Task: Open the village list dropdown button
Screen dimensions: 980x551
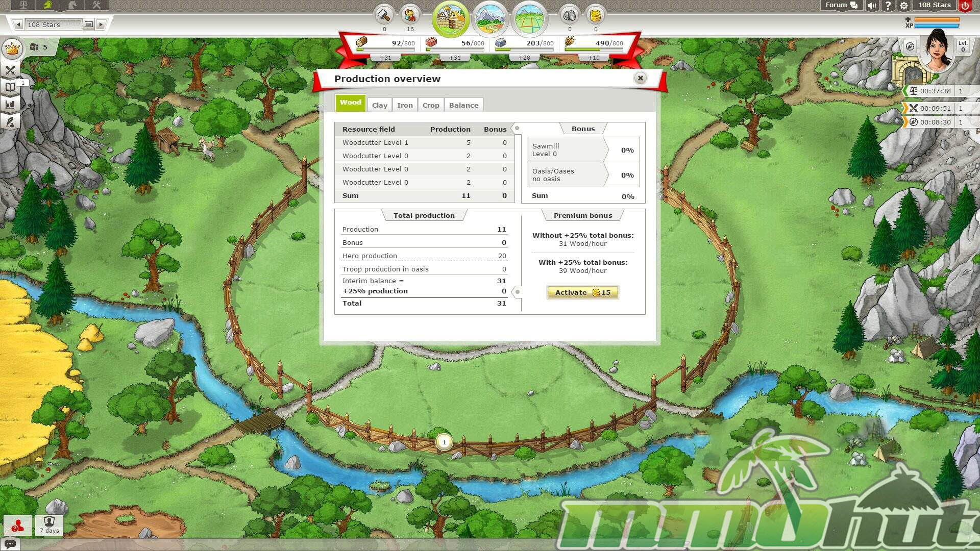Action: [88, 24]
